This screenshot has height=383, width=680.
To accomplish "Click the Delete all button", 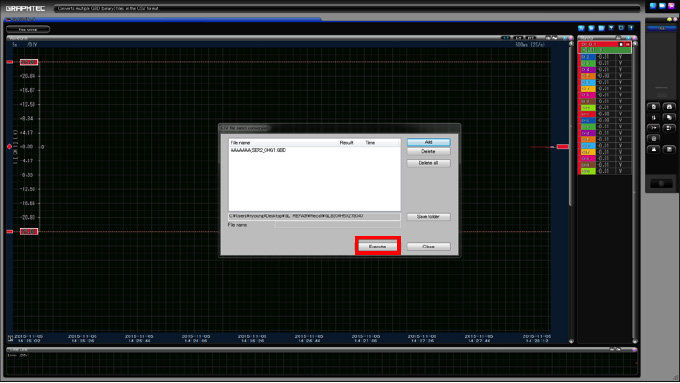I will [428, 163].
